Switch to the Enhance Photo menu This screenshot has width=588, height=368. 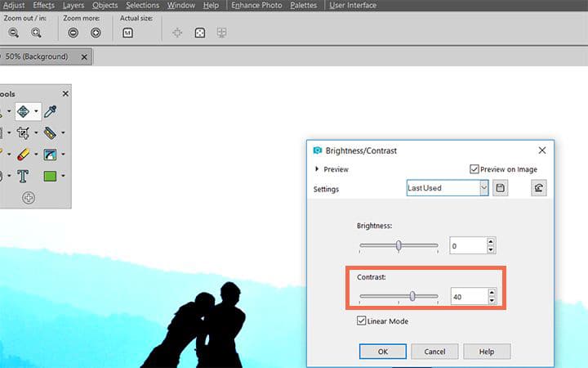[x=256, y=5]
